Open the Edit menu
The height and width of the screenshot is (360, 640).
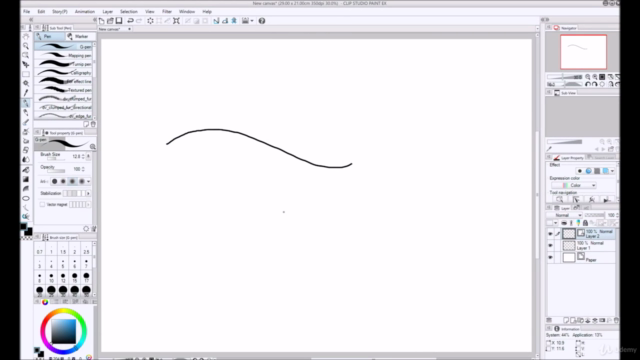coord(41,12)
